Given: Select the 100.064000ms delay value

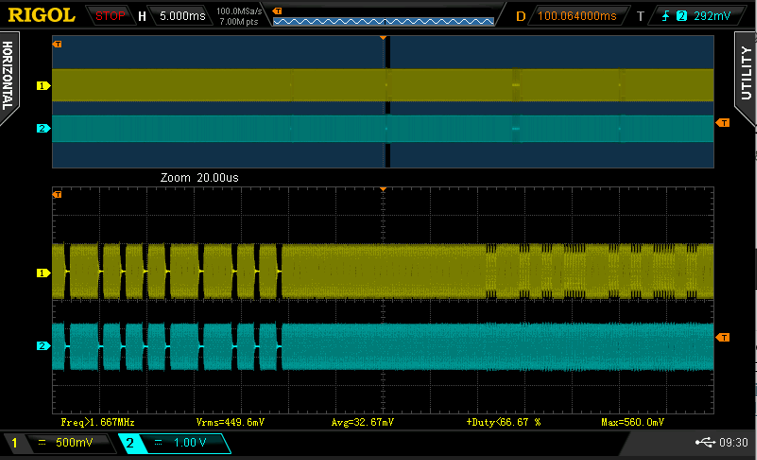Looking at the screenshot, I should 577,16.
